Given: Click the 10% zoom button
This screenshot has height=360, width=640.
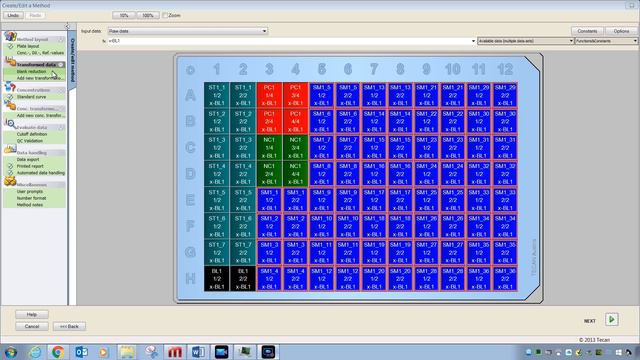Looking at the screenshot, I should point(124,15).
